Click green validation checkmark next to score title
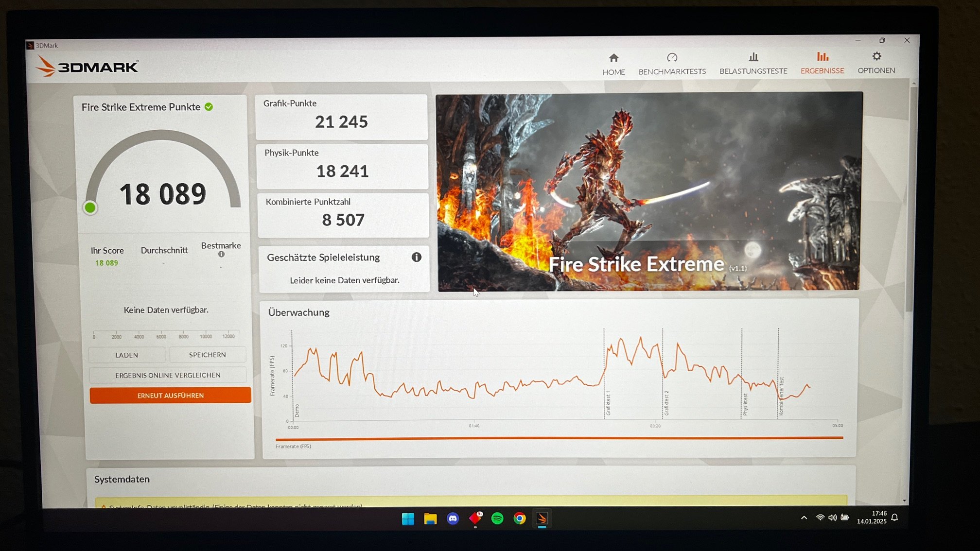Screen dimensions: 980x551 pos(209,107)
